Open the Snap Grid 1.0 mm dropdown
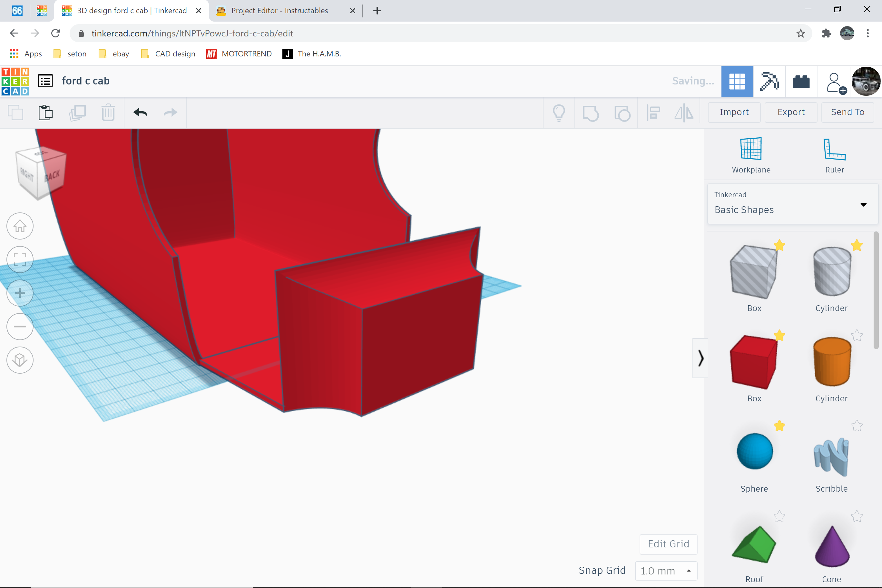The height and width of the screenshot is (588, 882). point(666,571)
